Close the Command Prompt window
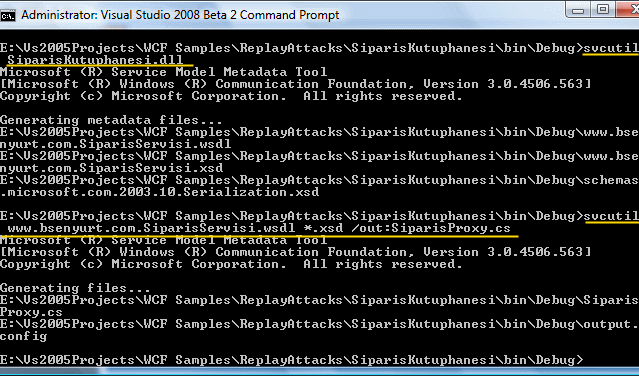Screen dimensions: 639x376 [x=628, y=9]
